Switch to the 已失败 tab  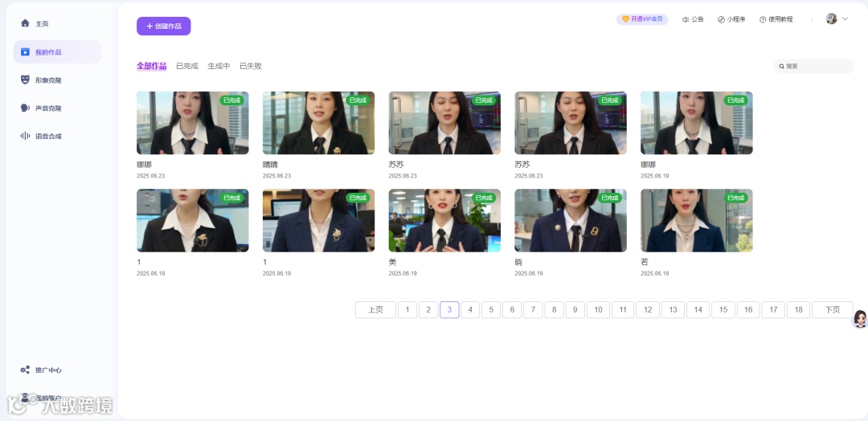pos(251,66)
